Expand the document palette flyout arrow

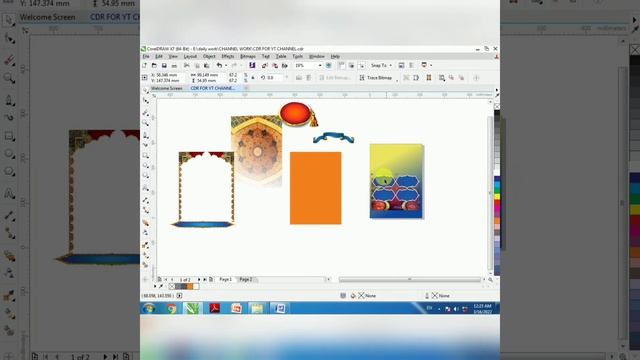(x=155, y=287)
